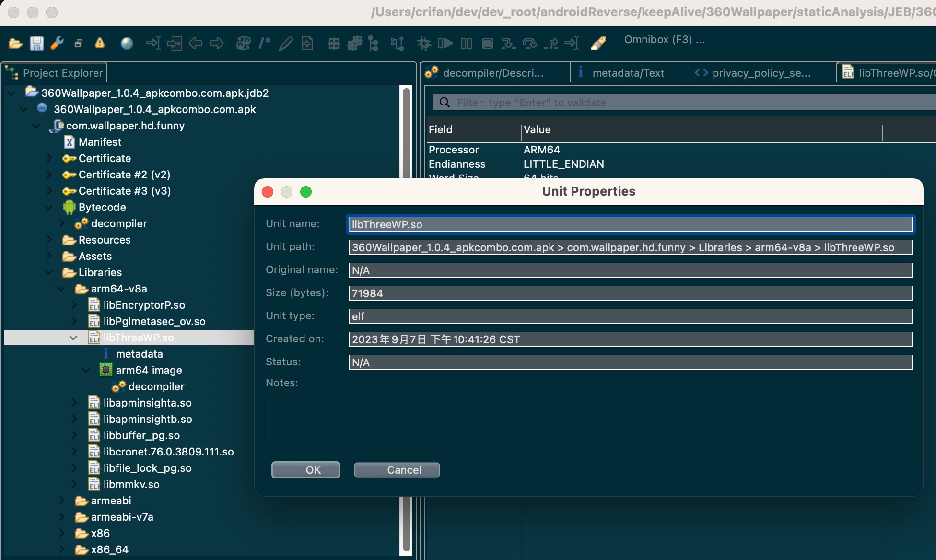
Task: Select the libThreeWP.so editor tab
Action: 887,73
